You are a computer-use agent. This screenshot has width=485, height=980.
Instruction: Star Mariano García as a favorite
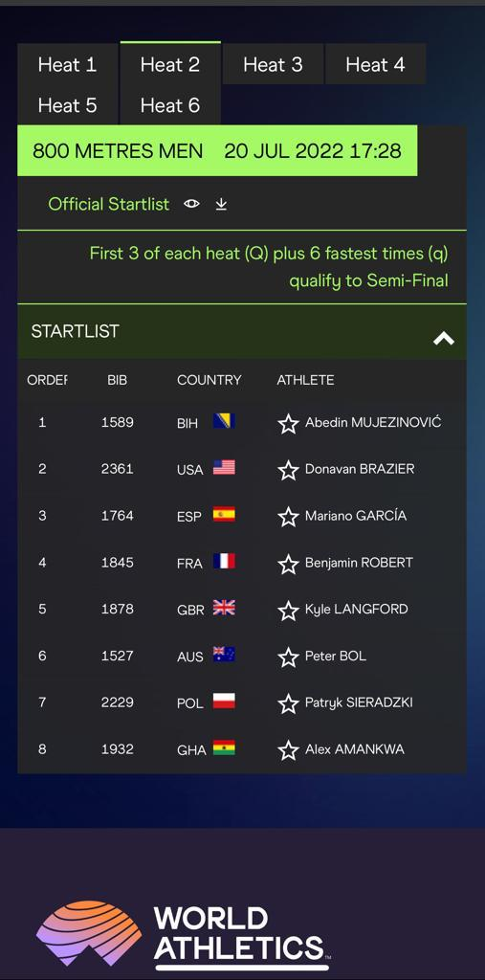pos(288,517)
